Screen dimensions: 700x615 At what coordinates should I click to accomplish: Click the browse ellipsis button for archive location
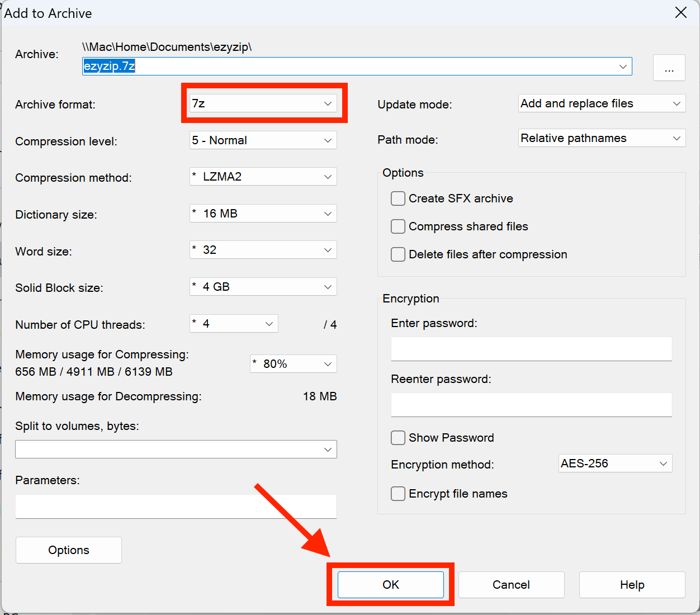click(x=669, y=68)
